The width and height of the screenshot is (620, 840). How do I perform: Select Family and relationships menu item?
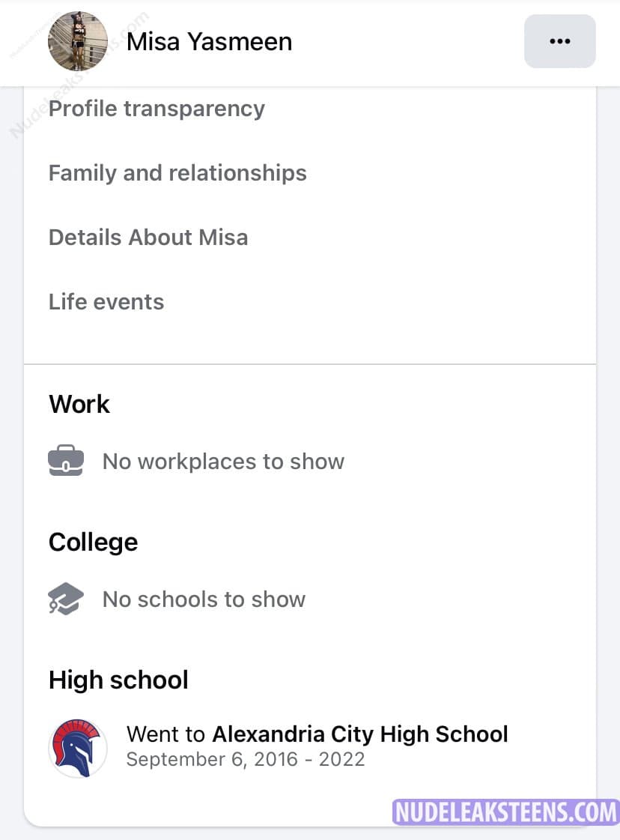tap(177, 173)
